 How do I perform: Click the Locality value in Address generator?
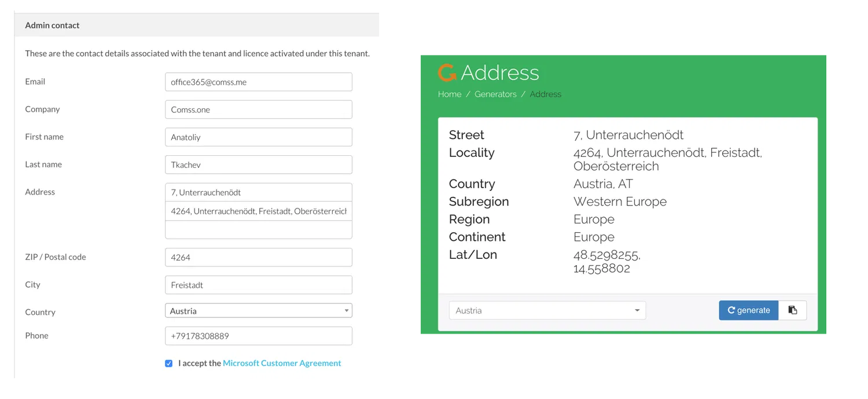coord(668,159)
